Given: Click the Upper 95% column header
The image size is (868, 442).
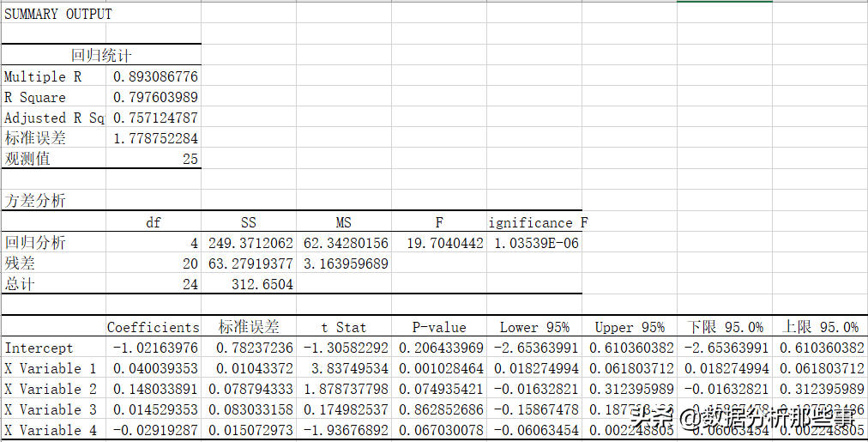Looking at the screenshot, I should [630, 327].
